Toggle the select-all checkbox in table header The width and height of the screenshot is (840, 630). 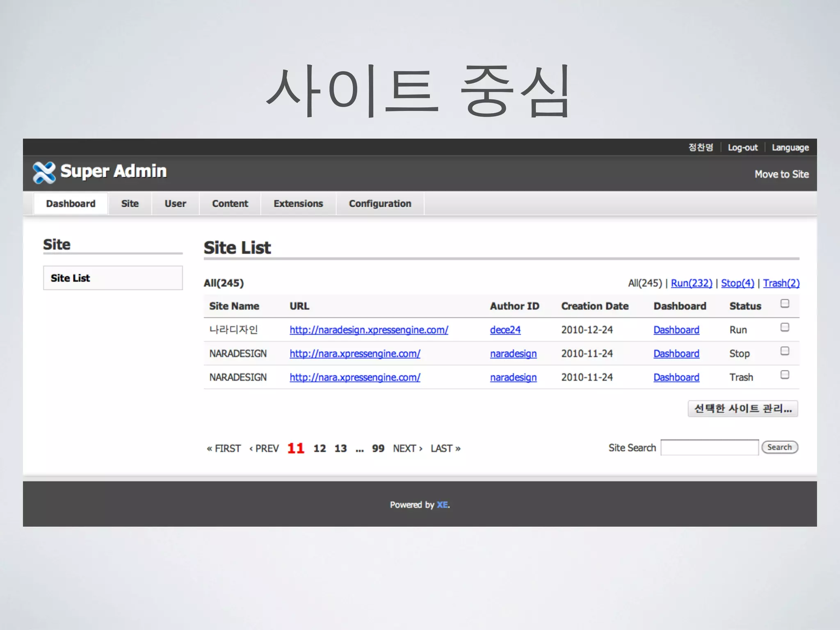pos(785,304)
